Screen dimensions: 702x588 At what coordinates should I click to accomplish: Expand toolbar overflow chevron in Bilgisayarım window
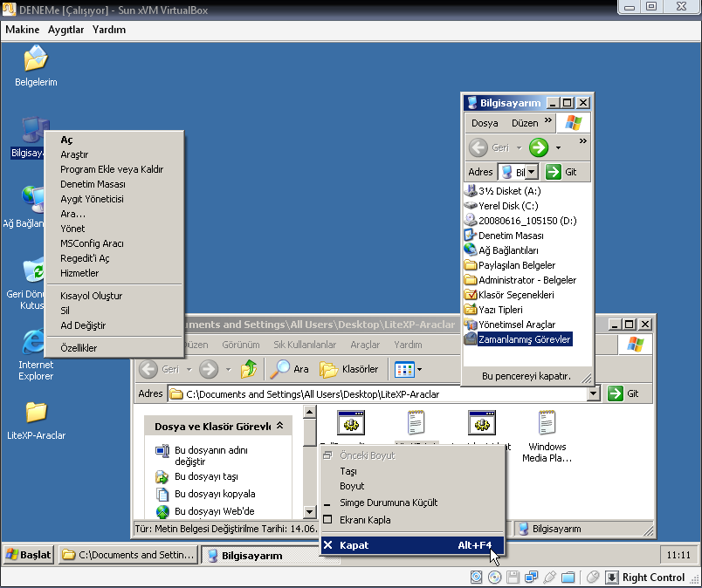[583, 141]
